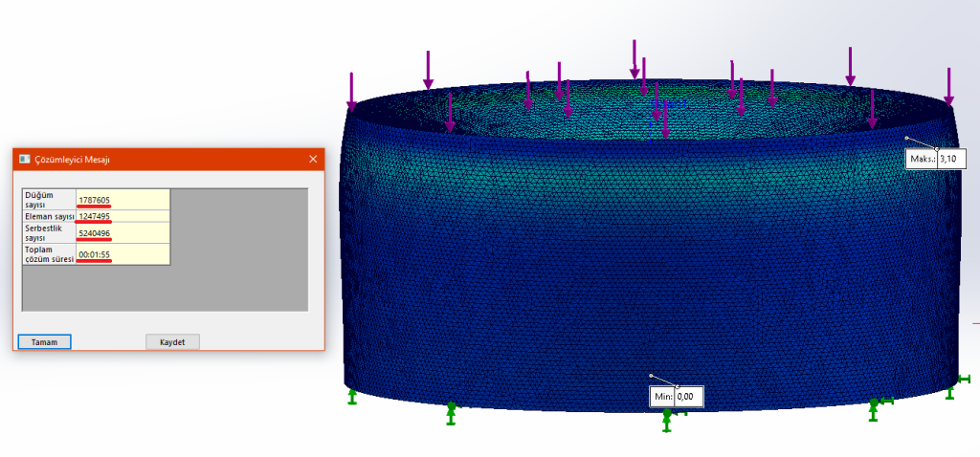
Task: Close the Çözümleyici Mesajı dialog
Action: (x=312, y=160)
